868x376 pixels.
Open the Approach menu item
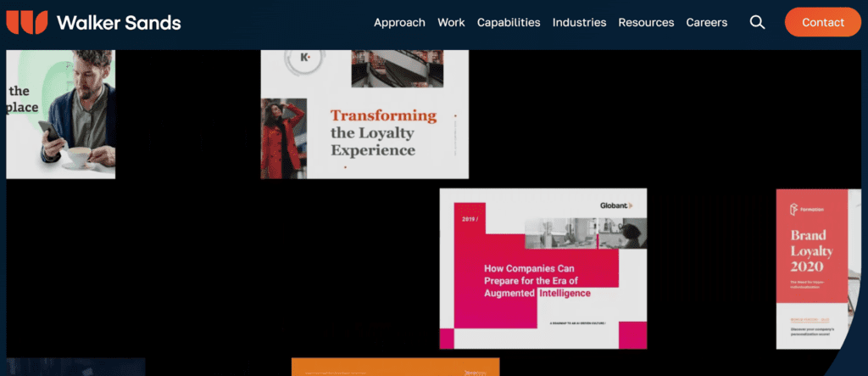[x=399, y=23]
